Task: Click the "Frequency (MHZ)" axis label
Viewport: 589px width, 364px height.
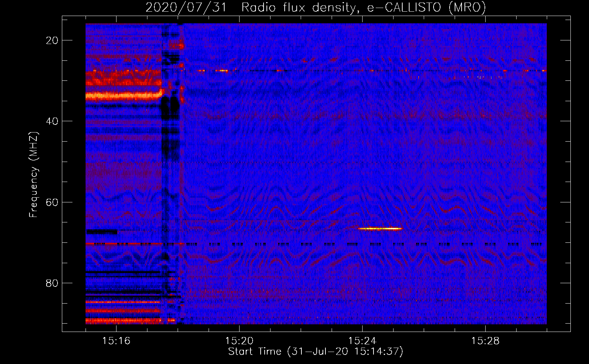Action: (x=33, y=174)
